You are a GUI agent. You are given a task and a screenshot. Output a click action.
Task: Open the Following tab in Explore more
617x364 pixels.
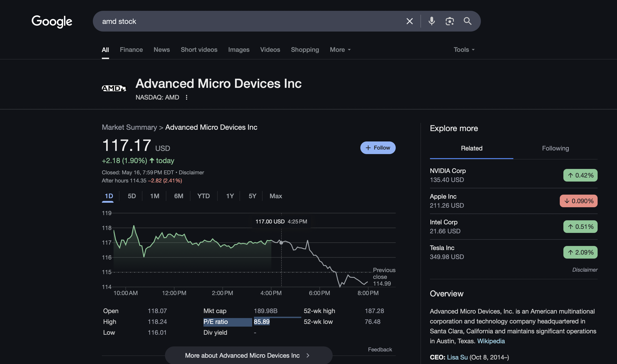coord(555,148)
